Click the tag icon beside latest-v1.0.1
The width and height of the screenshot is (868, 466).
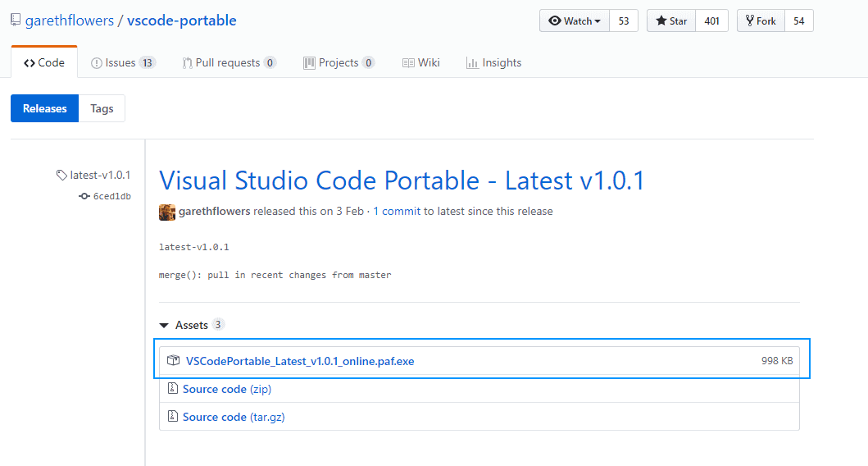pyautogui.click(x=61, y=175)
